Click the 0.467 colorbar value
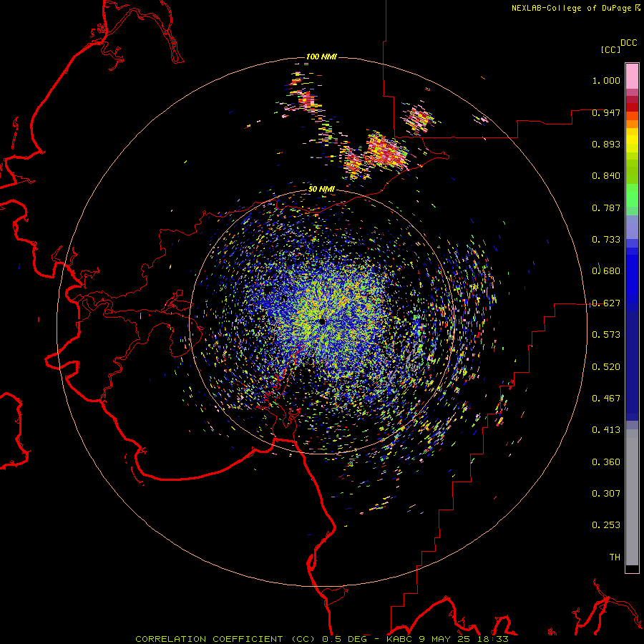 click(x=606, y=399)
